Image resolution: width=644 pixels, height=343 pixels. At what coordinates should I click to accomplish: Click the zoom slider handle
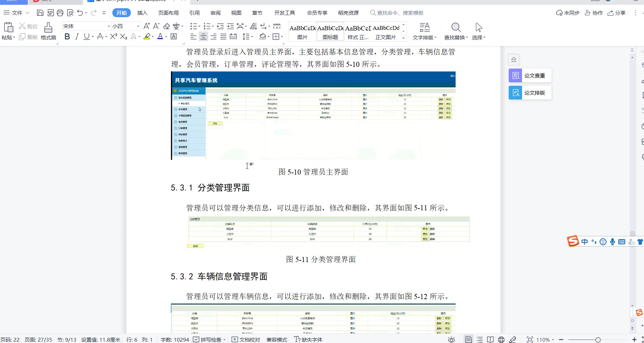[598, 340]
